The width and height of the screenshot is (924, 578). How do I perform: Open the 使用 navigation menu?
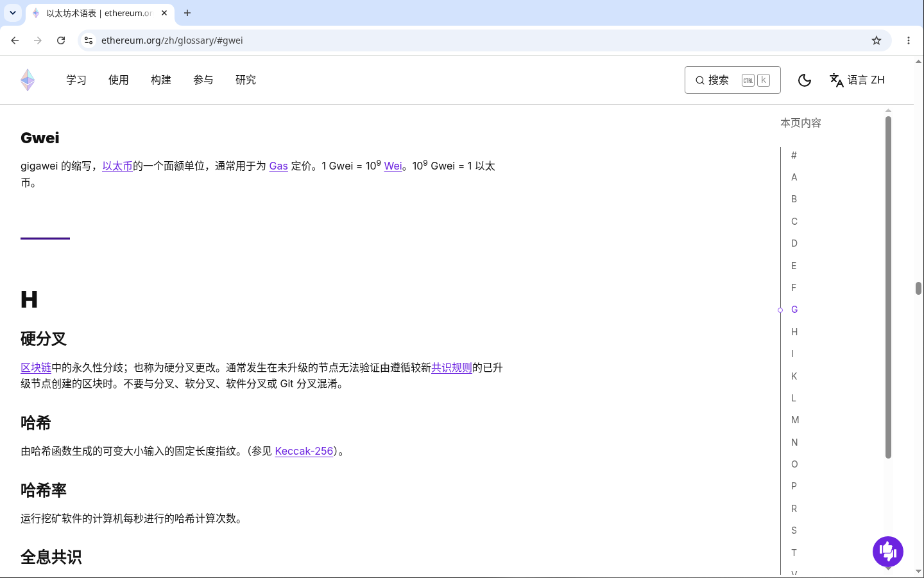[x=119, y=80]
